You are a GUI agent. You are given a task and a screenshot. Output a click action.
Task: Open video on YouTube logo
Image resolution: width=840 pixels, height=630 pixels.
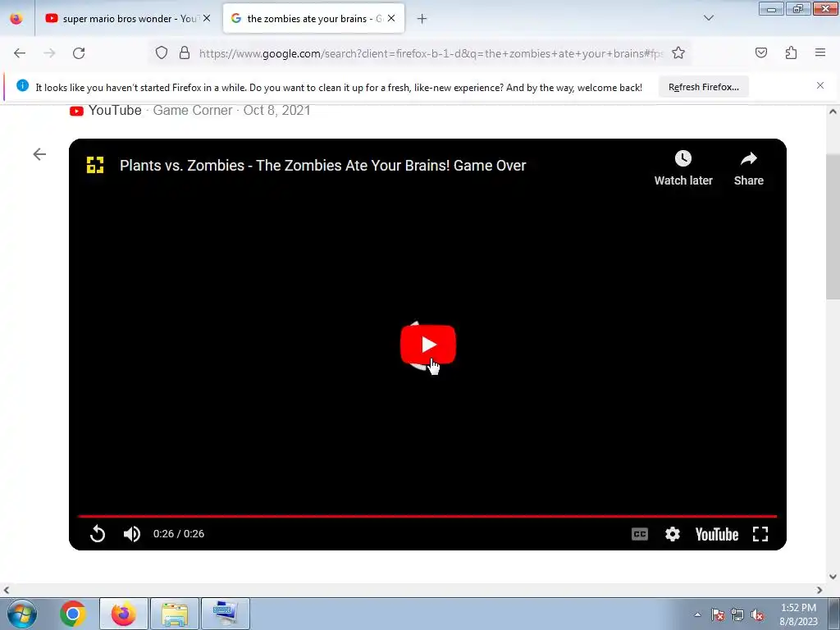coord(717,534)
